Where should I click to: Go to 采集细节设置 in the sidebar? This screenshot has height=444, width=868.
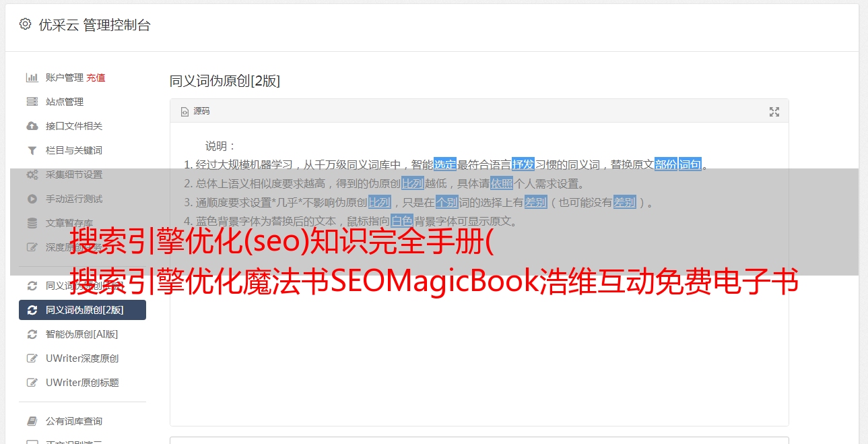74,175
